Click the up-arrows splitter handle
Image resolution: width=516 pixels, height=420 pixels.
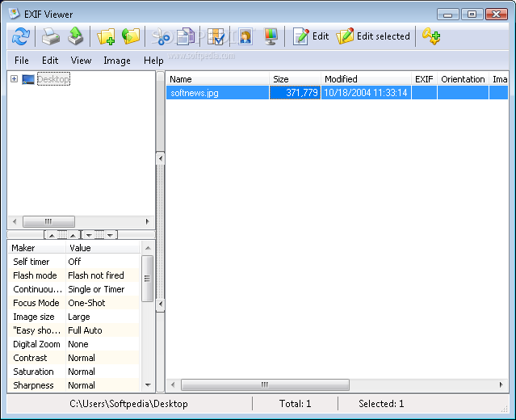pos(62,235)
